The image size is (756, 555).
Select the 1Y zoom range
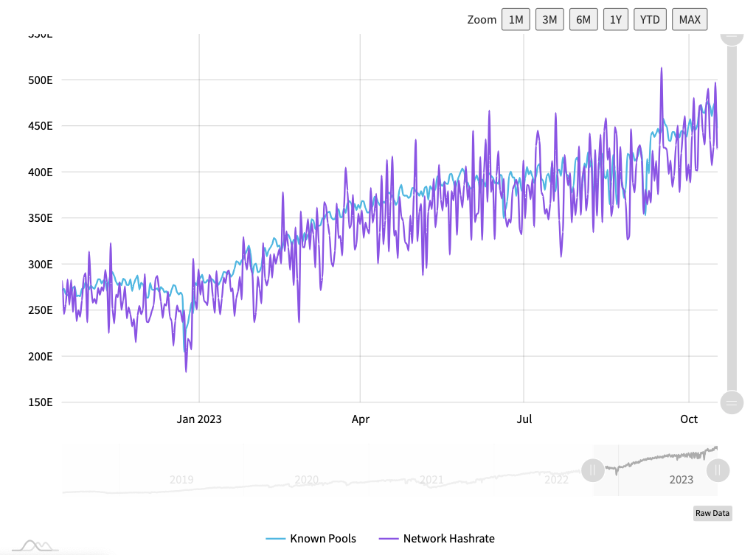click(x=616, y=19)
